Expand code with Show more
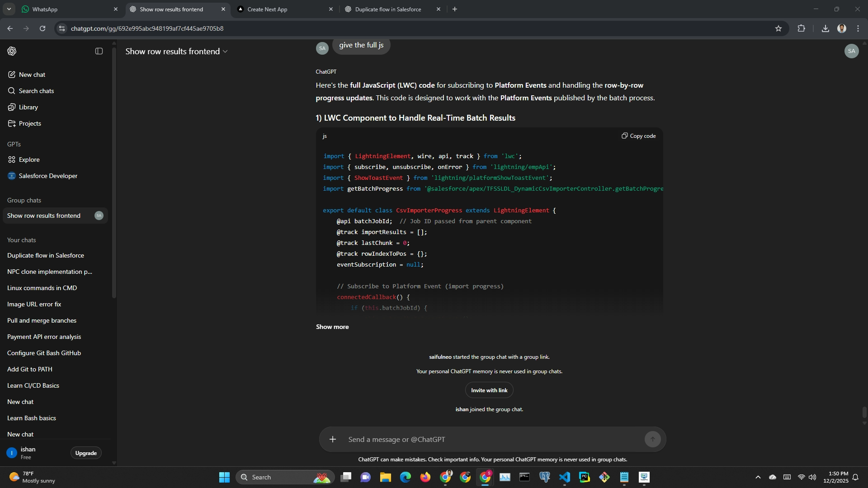868x488 pixels. tap(332, 327)
